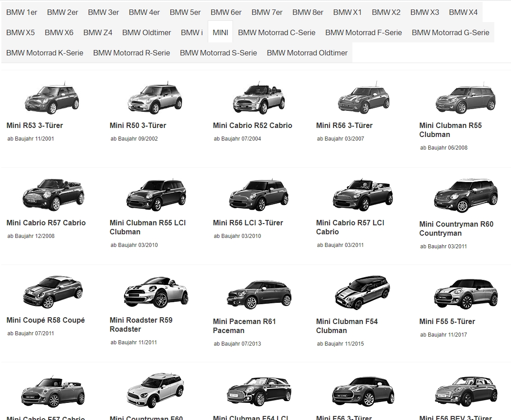Select the BMW i tab
This screenshot has width=511, height=420.
pos(192,32)
